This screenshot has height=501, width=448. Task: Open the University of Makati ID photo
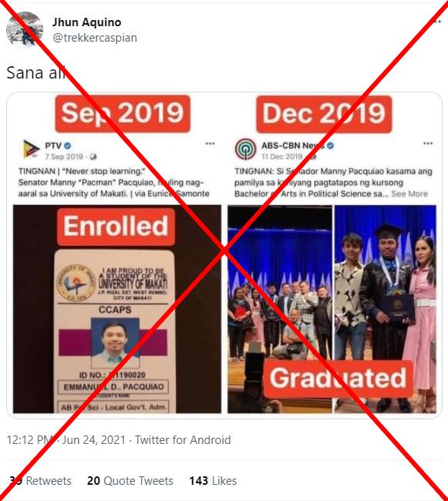point(117,309)
